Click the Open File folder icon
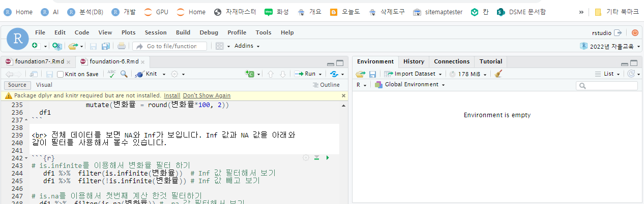Viewport: 644px width, 204px height. click(x=73, y=46)
